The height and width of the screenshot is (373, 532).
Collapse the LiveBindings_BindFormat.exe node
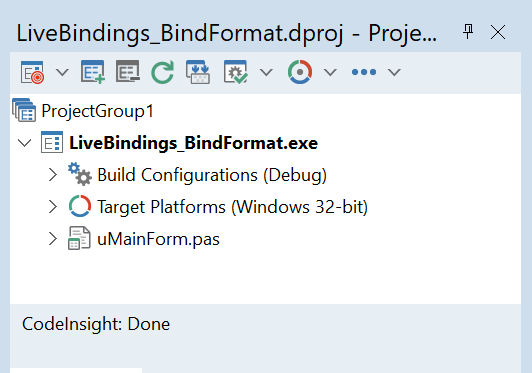click(x=25, y=143)
